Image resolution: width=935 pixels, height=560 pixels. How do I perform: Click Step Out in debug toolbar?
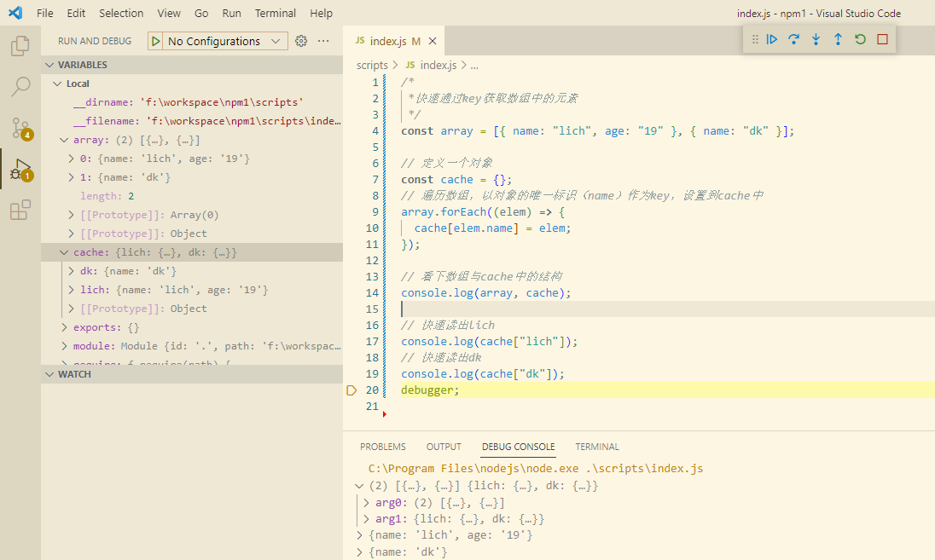tap(838, 39)
